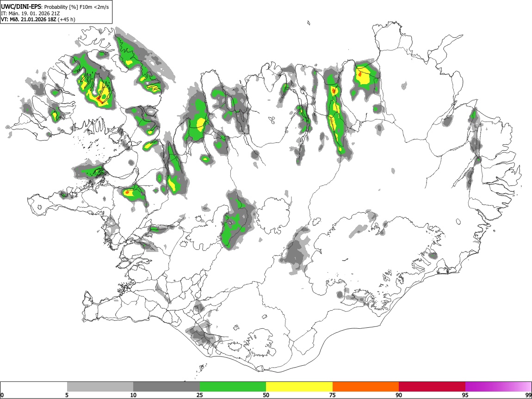This screenshot has height=399, width=532.
Task: Click the light gray 5-10% legend swatch
Action: pos(100,387)
